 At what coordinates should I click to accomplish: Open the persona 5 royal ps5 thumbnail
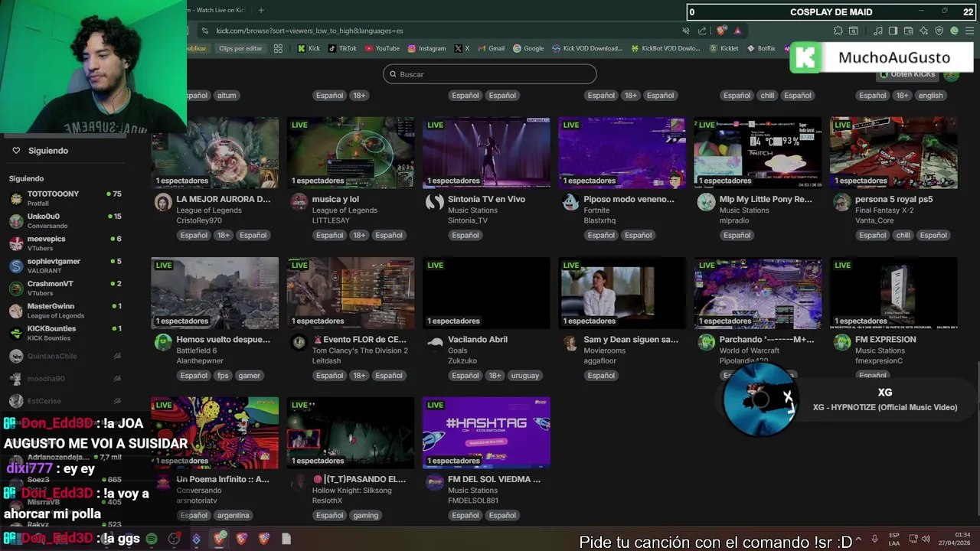pyautogui.click(x=893, y=152)
